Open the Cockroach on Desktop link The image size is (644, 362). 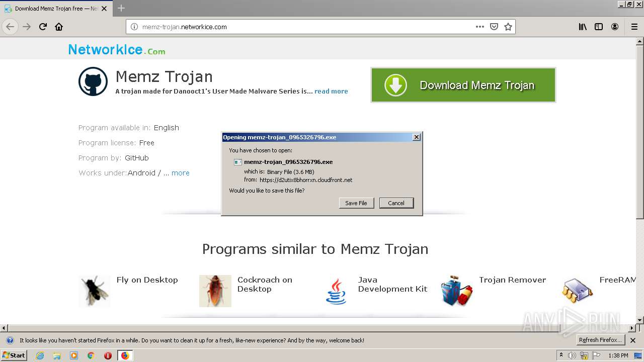point(265,285)
